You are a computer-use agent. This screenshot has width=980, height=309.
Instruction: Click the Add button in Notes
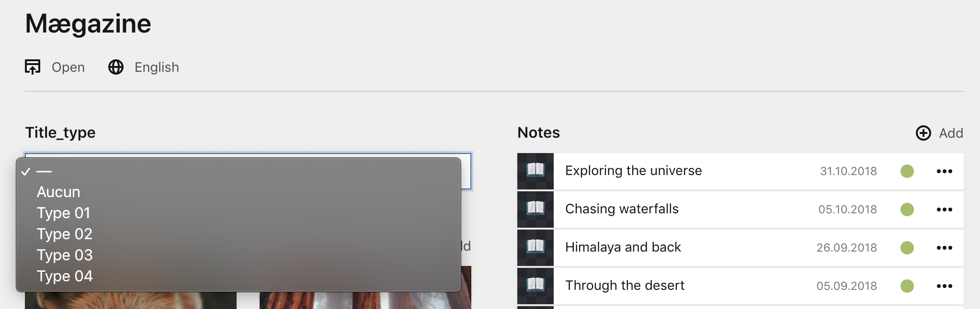pyautogui.click(x=950, y=133)
